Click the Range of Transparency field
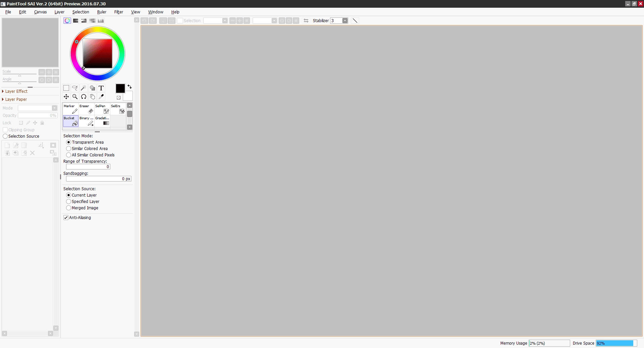The height and width of the screenshot is (348, 644). tap(88, 167)
